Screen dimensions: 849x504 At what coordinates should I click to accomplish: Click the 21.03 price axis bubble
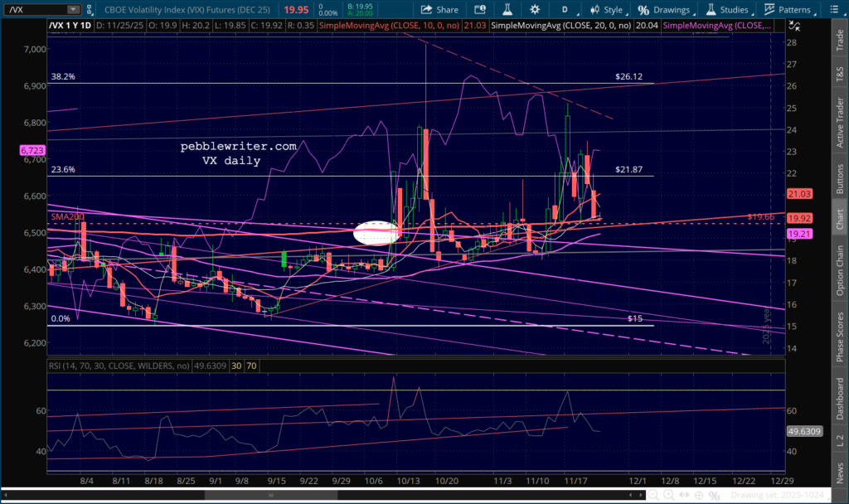click(799, 194)
